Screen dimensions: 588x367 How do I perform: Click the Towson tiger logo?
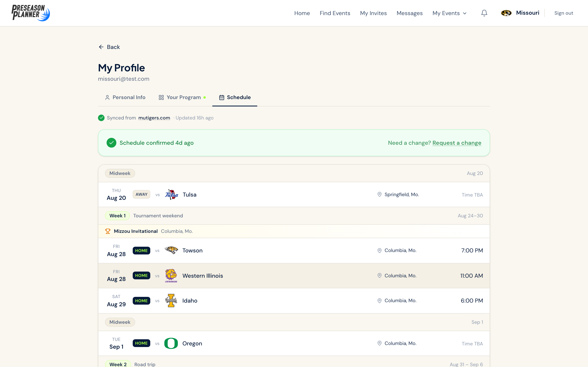tap(171, 250)
